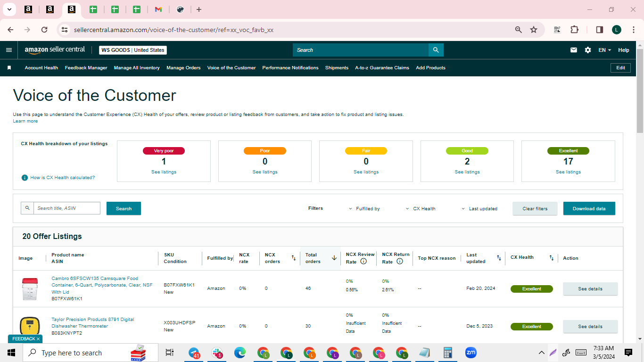Click the magnifier icon in ASIN search box
Screen dimensions: 644x362
coord(27,208)
